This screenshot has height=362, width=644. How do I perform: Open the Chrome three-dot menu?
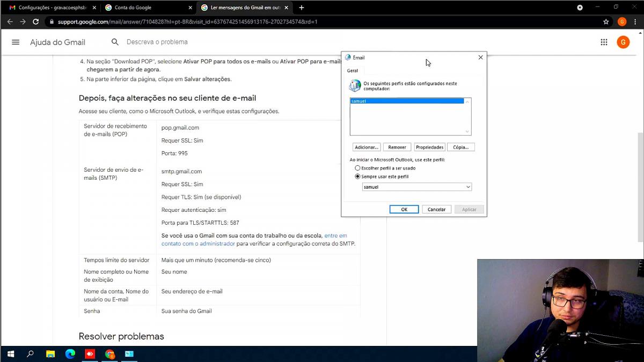pos(636,22)
